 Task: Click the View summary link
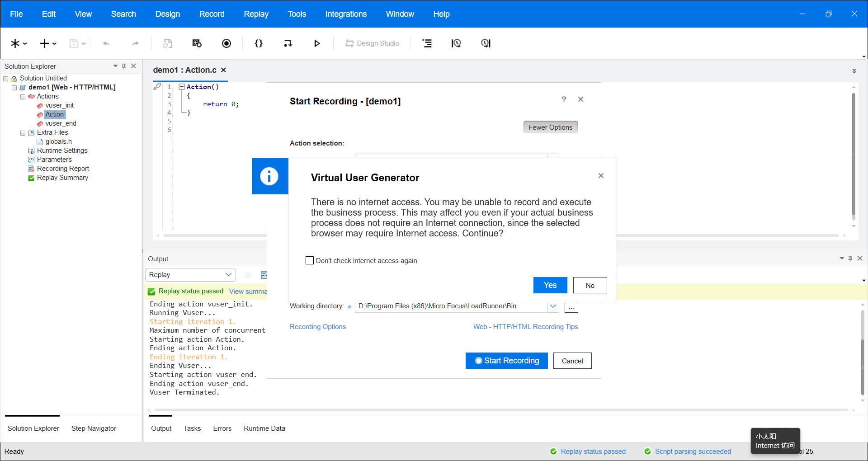248,292
